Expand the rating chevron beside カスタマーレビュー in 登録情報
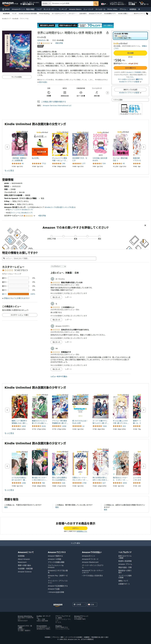This screenshot has width=151, height=644. pyautogui.click(x=34, y=215)
